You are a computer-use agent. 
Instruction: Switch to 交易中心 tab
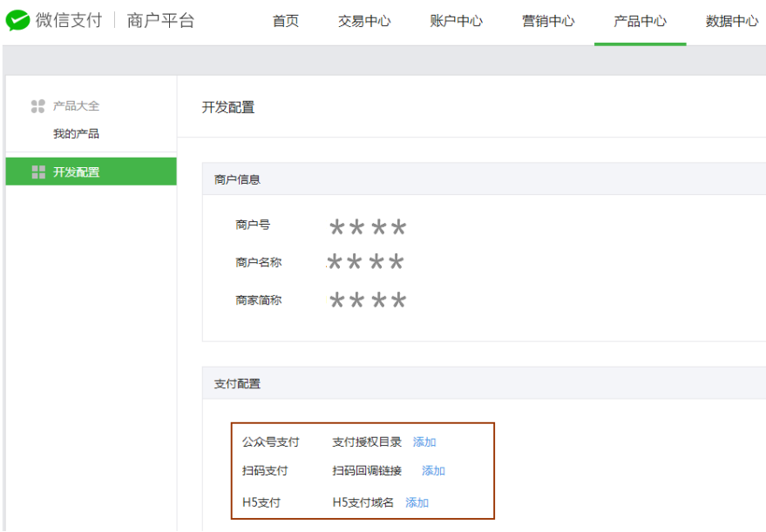tap(364, 21)
